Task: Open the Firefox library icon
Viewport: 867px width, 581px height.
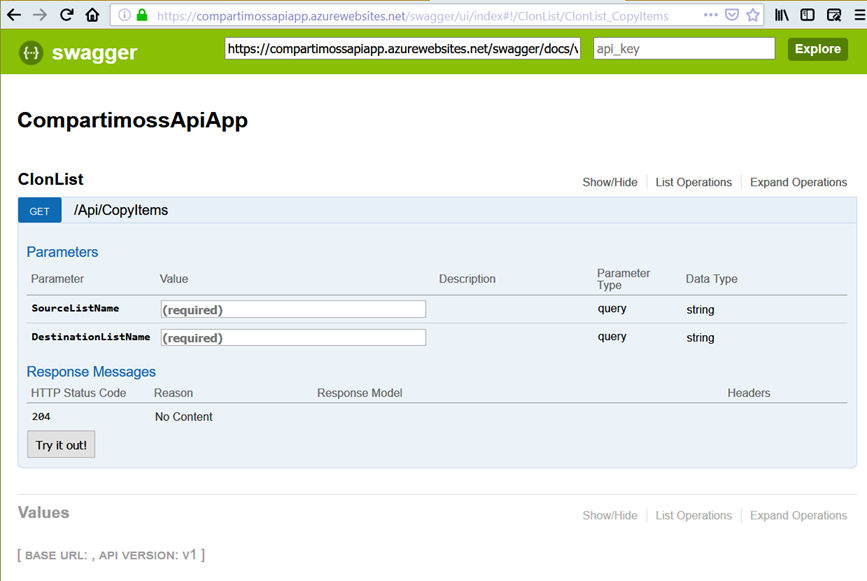Action: [782, 15]
